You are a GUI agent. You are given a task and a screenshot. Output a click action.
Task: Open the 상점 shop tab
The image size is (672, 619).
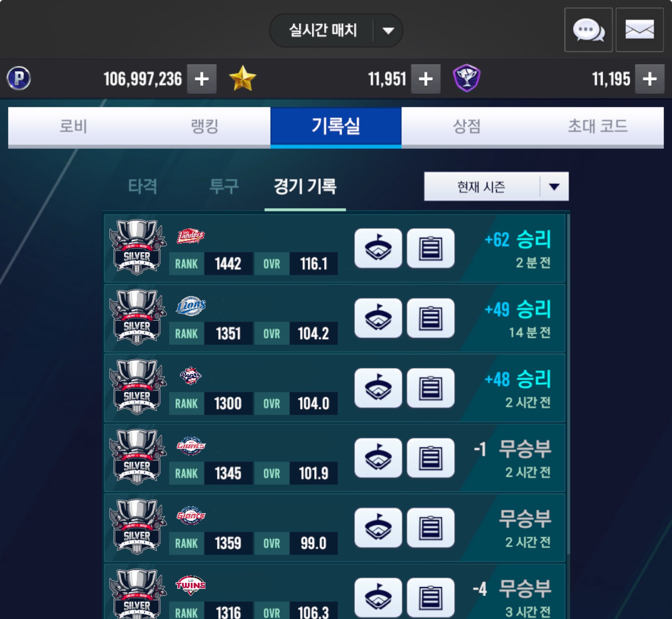pos(467,126)
